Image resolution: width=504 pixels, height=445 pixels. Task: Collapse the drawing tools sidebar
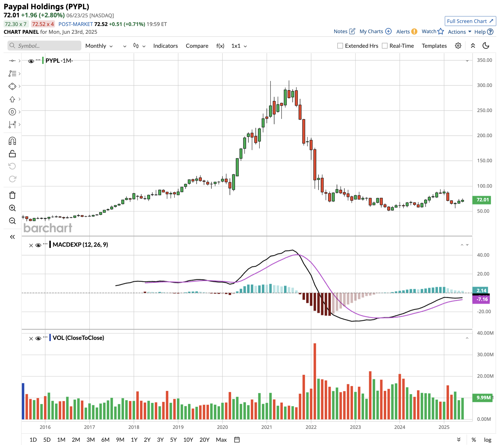pyautogui.click(x=12, y=237)
